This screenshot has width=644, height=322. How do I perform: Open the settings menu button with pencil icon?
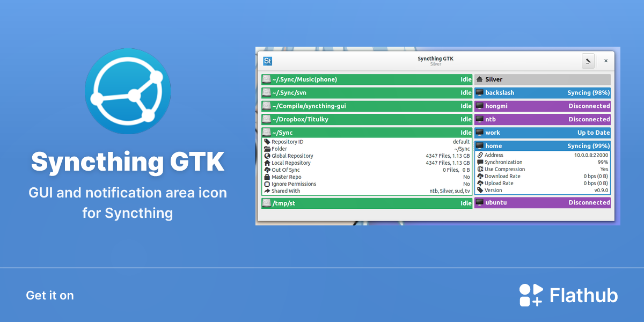pyautogui.click(x=588, y=61)
